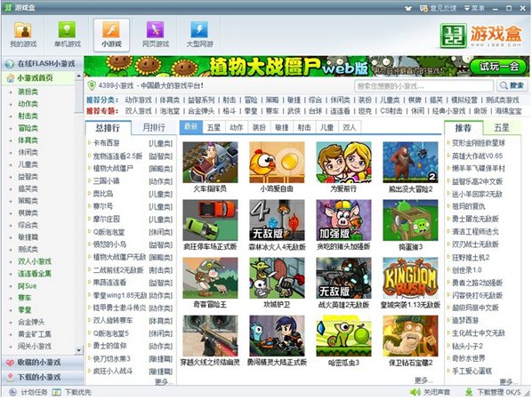532x400 pixels.
Task: Open 快刀切水果3 in the ranking list
Action: [111, 358]
